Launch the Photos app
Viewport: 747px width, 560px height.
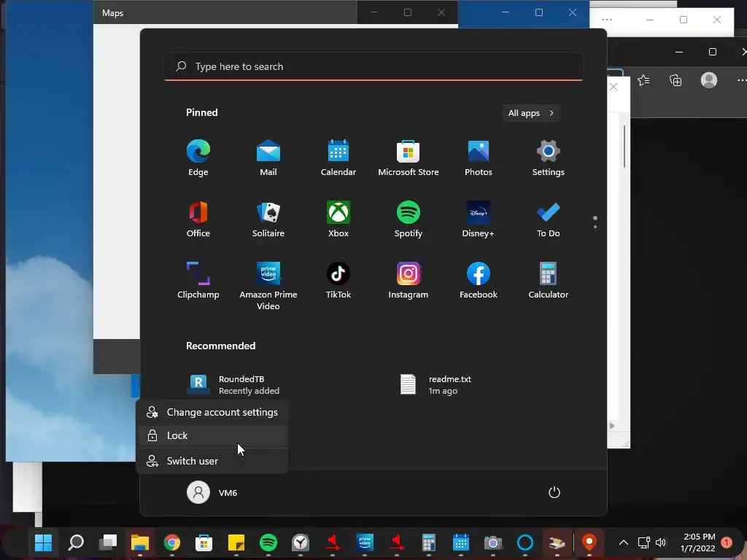(x=479, y=158)
